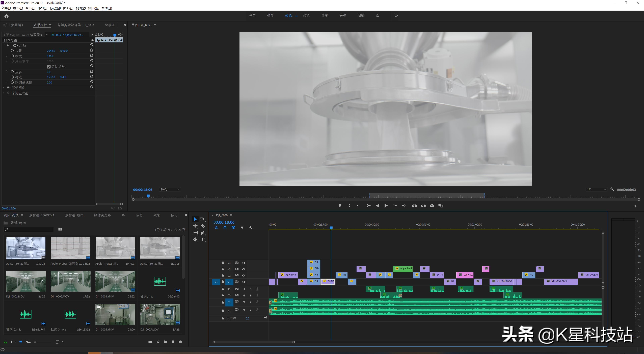The height and width of the screenshot is (354, 644).
Task: Select the Hand tool
Action: 195,239
